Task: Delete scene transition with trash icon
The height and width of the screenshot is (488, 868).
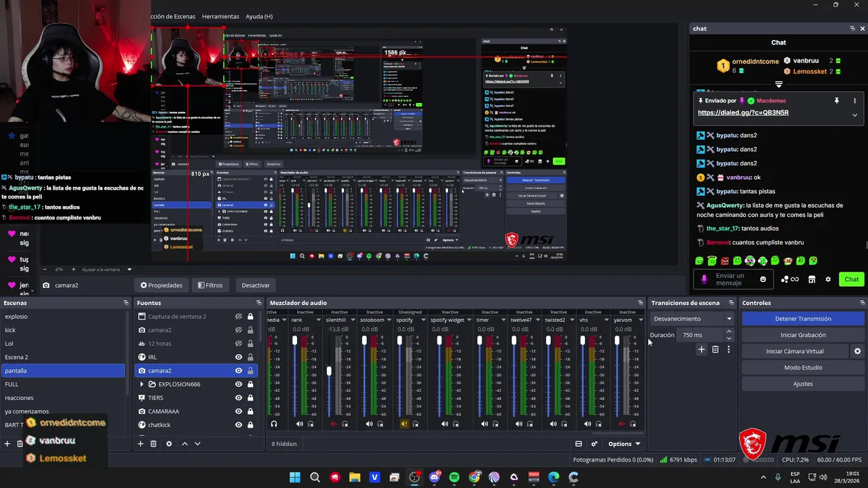Action: (715, 350)
